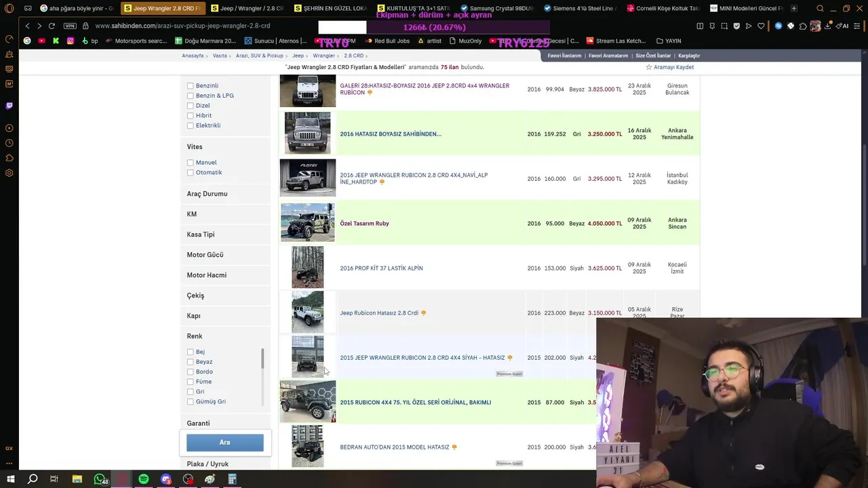The image size is (868, 488).
Task: Click the color filter list scrollbar
Action: [262, 359]
